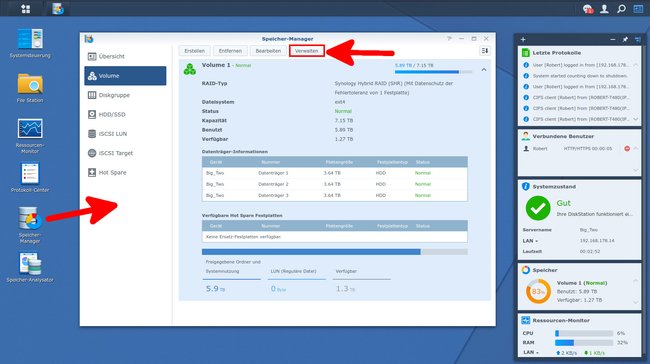Click the Speicher widget ring icon

(526, 270)
